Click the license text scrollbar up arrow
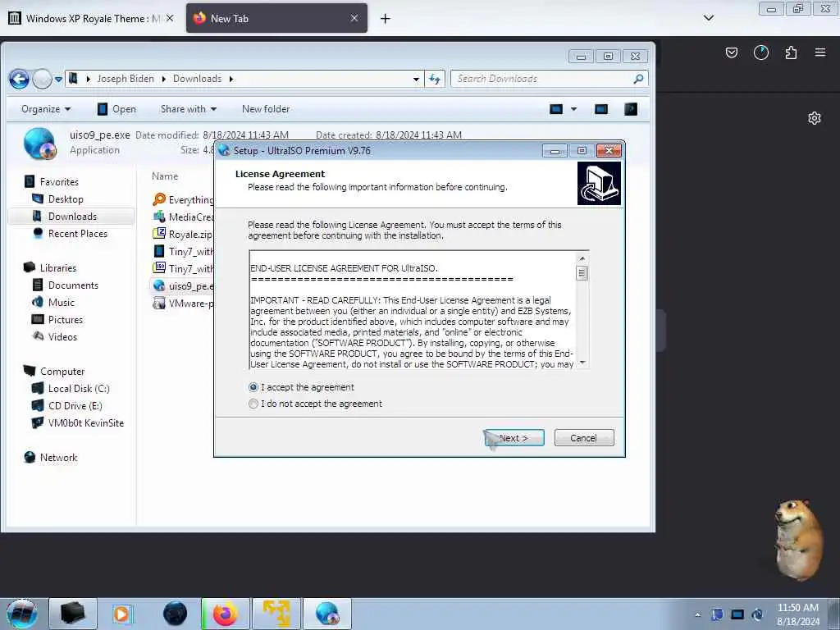The height and width of the screenshot is (630, 840). pyautogui.click(x=582, y=258)
